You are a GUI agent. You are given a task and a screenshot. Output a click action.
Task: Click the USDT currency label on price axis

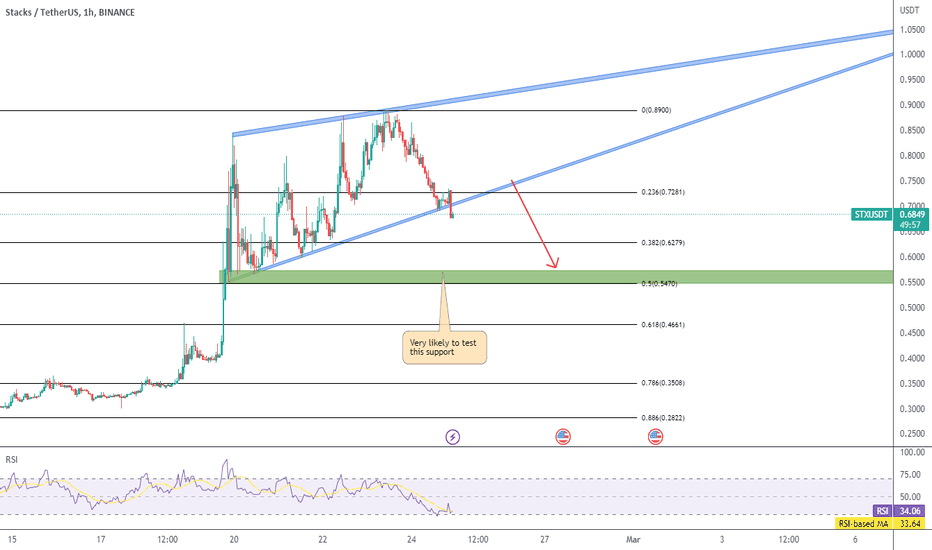909,10
